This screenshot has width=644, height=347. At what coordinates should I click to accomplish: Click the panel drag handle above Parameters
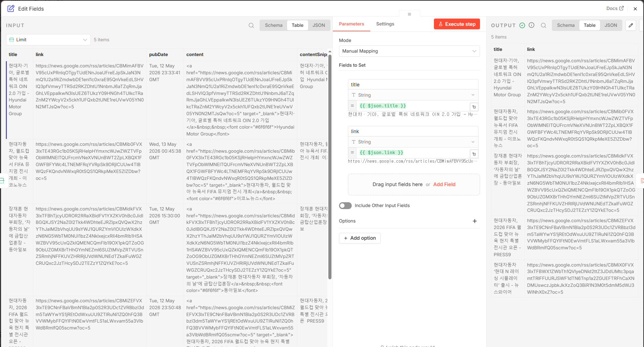(x=410, y=14)
